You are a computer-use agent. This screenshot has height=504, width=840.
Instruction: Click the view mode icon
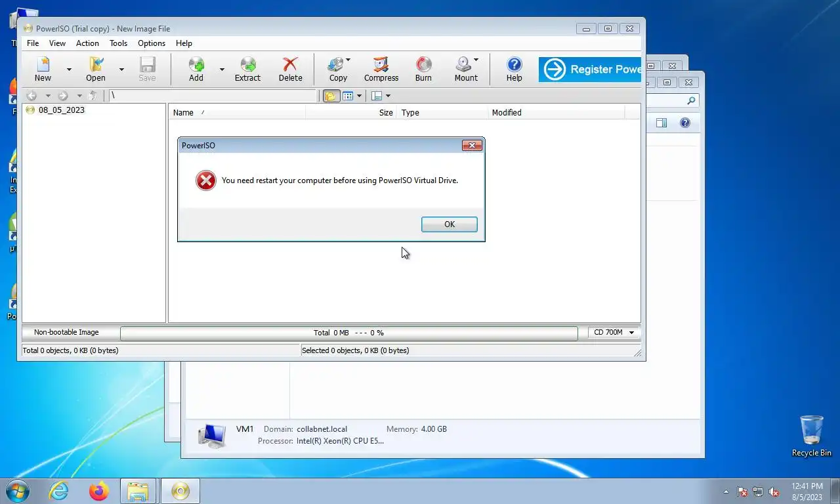[x=348, y=96]
